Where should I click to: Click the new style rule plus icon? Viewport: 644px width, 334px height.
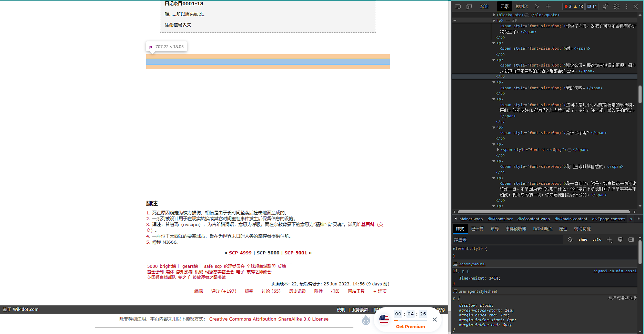[609, 240]
